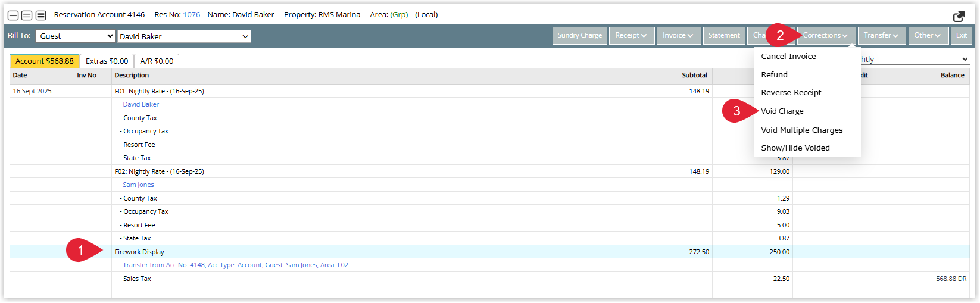Click the medium detail view icon
Image resolution: width=980 pixels, height=303 pixels.
click(27, 15)
